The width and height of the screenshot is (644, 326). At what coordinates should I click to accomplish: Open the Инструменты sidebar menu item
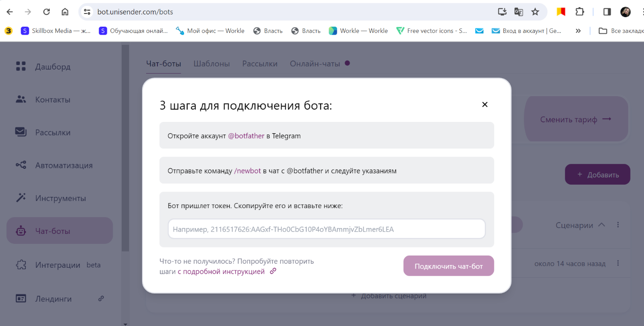[60, 198]
